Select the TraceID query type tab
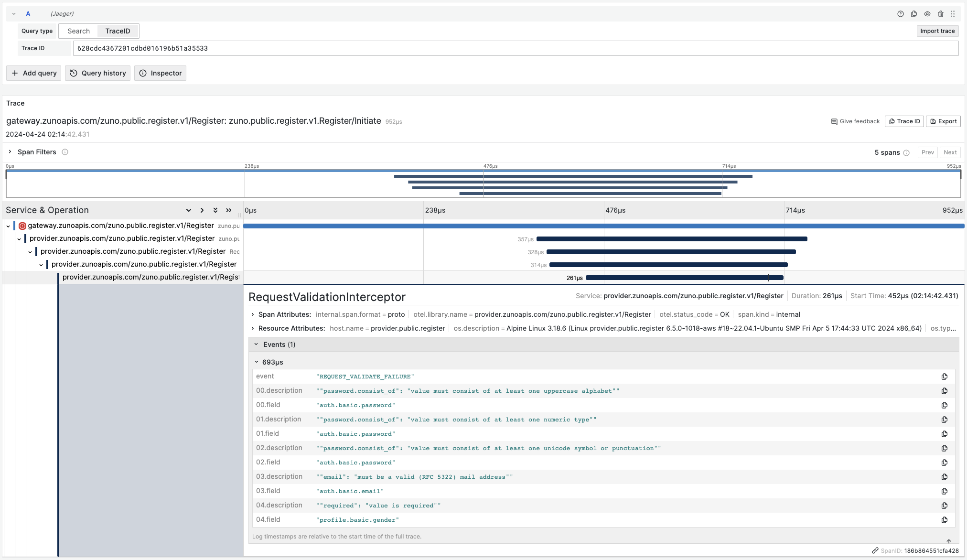This screenshot has height=560, width=967. pos(118,31)
